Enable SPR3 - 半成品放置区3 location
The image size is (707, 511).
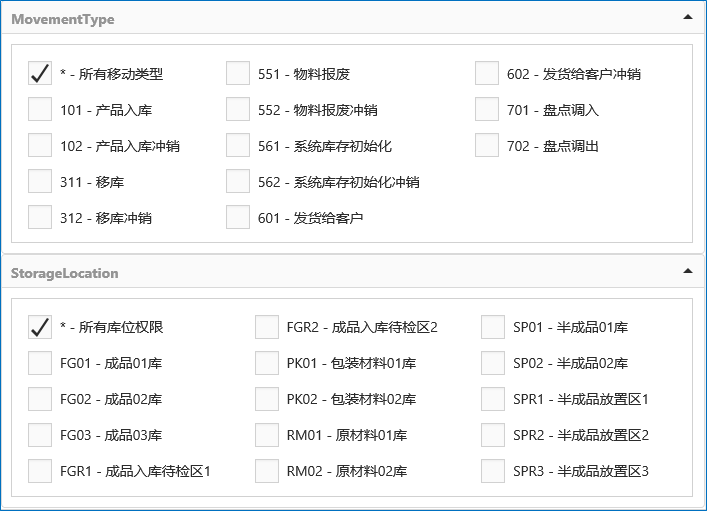493,471
